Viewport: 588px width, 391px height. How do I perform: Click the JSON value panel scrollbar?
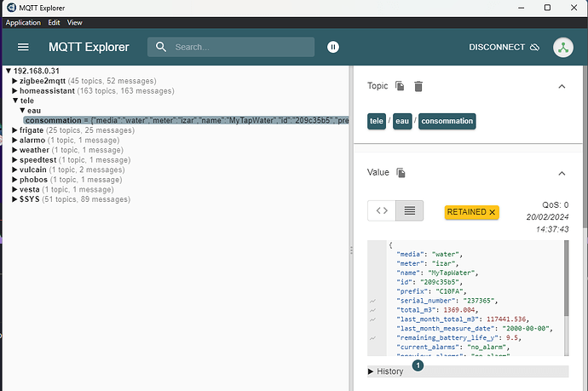pyautogui.click(x=566, y=279)
